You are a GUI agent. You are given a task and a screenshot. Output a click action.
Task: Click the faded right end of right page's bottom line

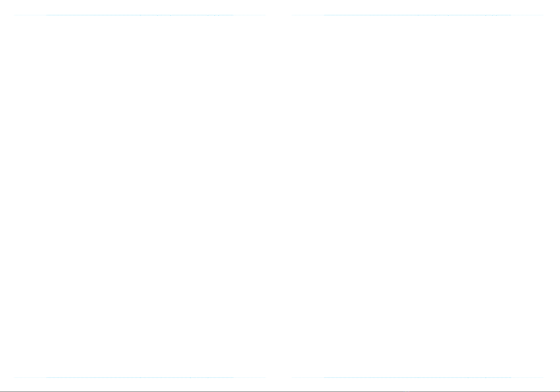point(528,378)
